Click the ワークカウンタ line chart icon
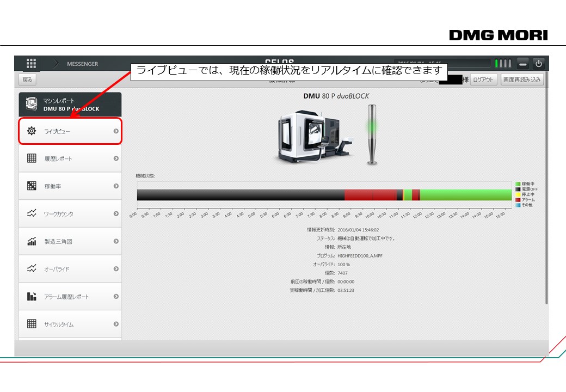 [32, 213]
